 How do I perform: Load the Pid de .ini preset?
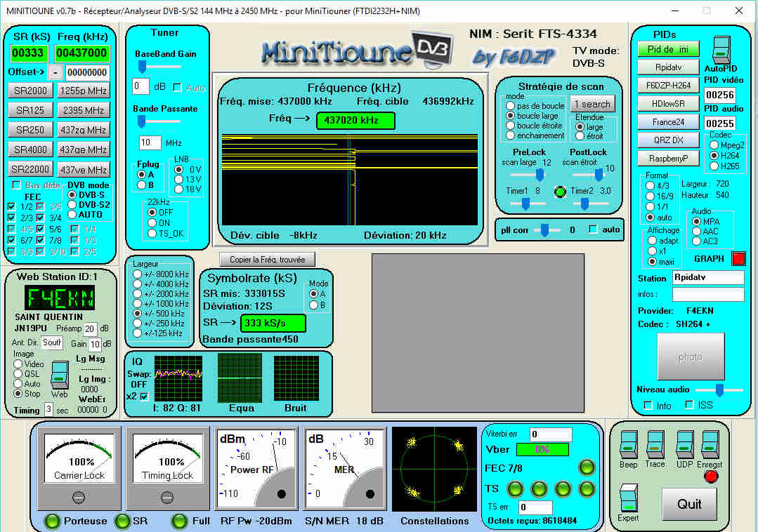pos(668,49)
